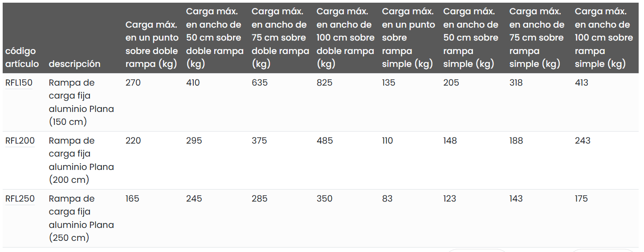Click the 83 kg value for RFL250
This screenshot has height=252, width=644.
click(387, 198)
